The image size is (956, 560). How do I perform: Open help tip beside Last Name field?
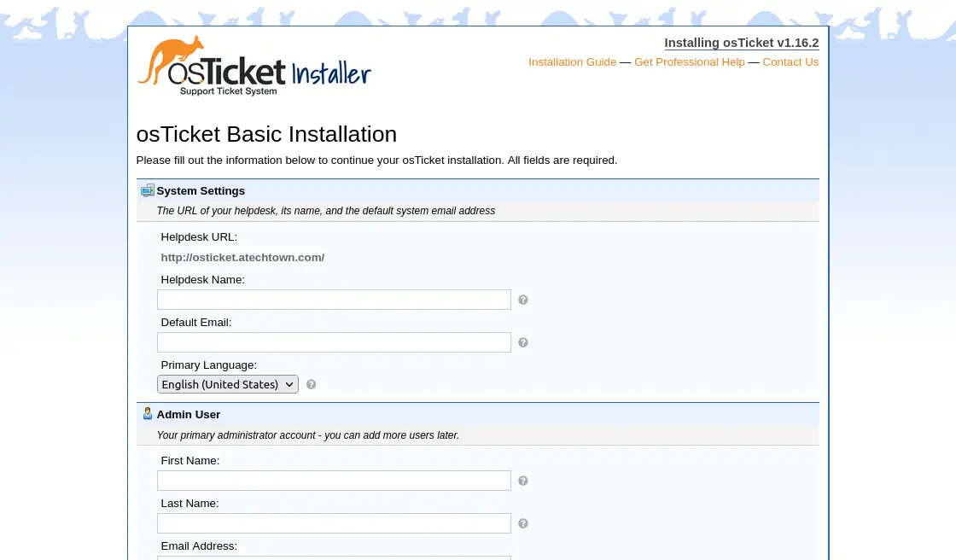click(x=523, y=523)
